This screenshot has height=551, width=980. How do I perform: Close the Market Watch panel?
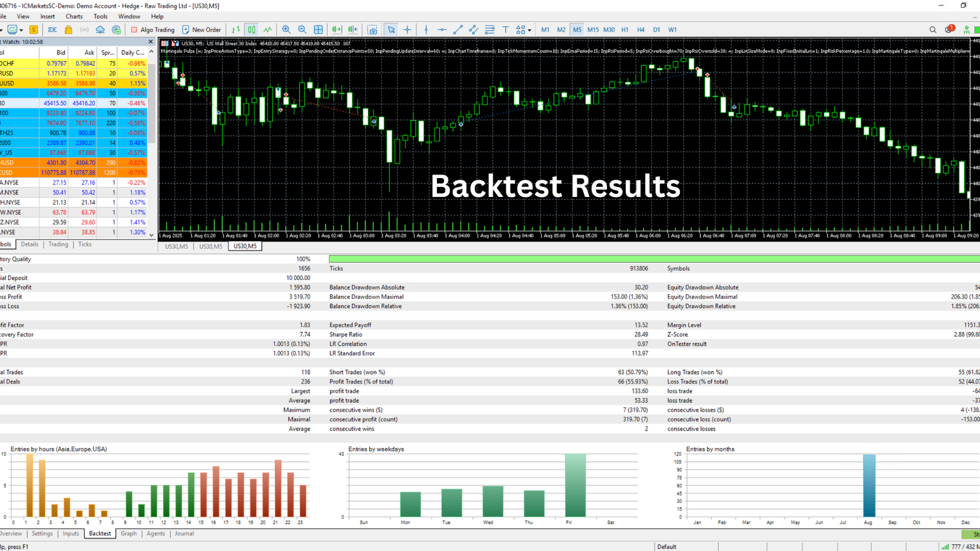(151, 42)
